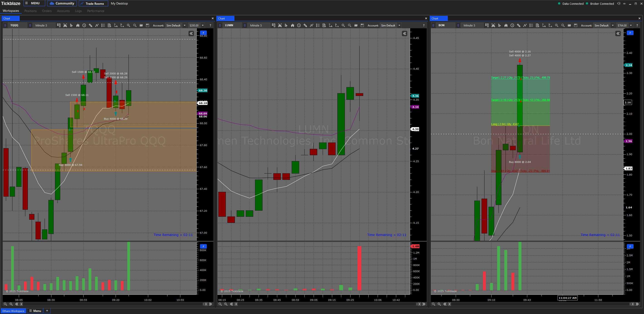This screenshot has height=314, width=644.
Task: Open the Accounts tab
Action: 63,11
